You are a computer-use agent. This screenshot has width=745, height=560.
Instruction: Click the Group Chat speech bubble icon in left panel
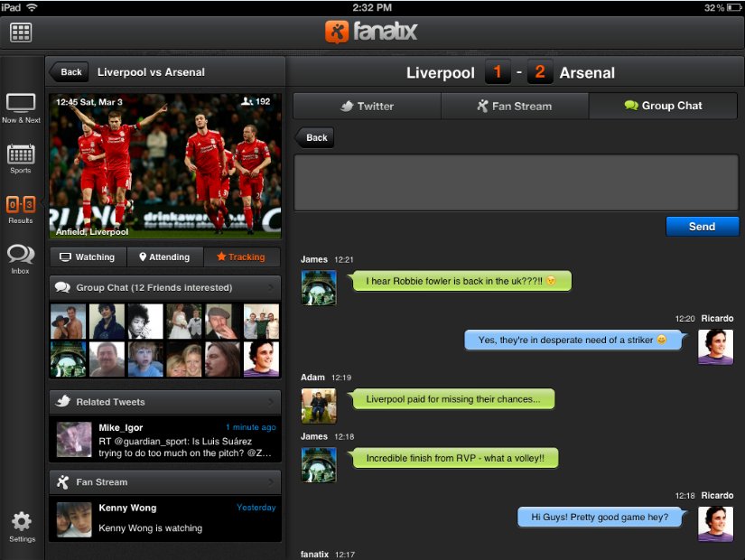click(62, 287)
